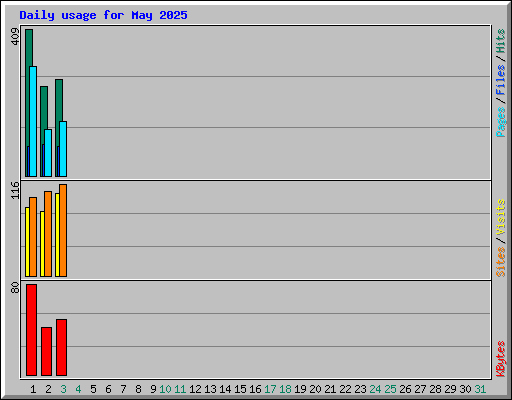Image resolution: width=512 pixels, height=400 pixels.
Task: Click the red KBytes bar for day 3
Action: (61, 347)
